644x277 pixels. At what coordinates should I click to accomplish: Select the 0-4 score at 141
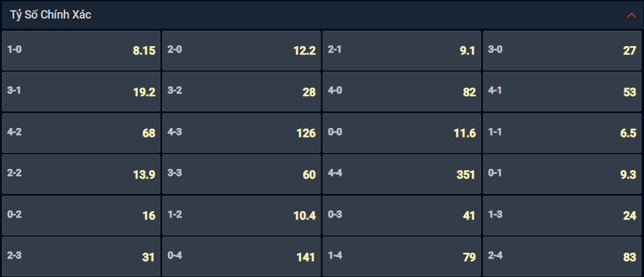point(241,257)
